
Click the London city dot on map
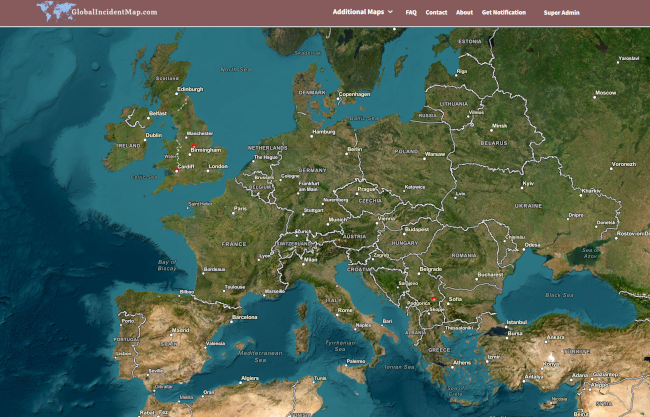tap(209, 170)
